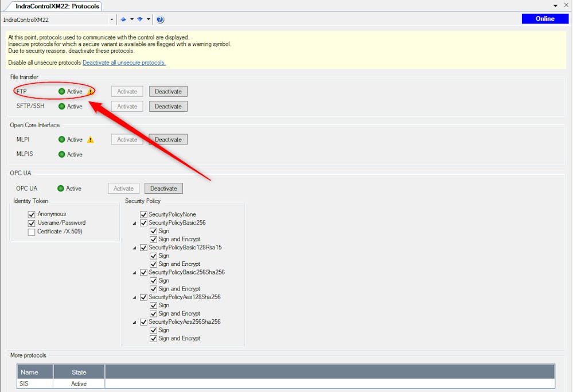Viewport: 573px width, 392px height.
Task: Open the forward arrow history dropdown
Action: (x=149, y=19)
